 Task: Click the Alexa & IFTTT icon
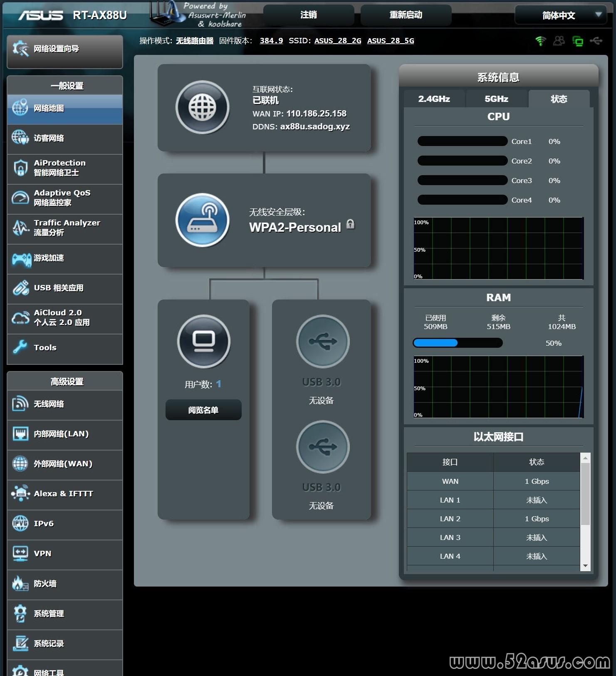point(20,493)
